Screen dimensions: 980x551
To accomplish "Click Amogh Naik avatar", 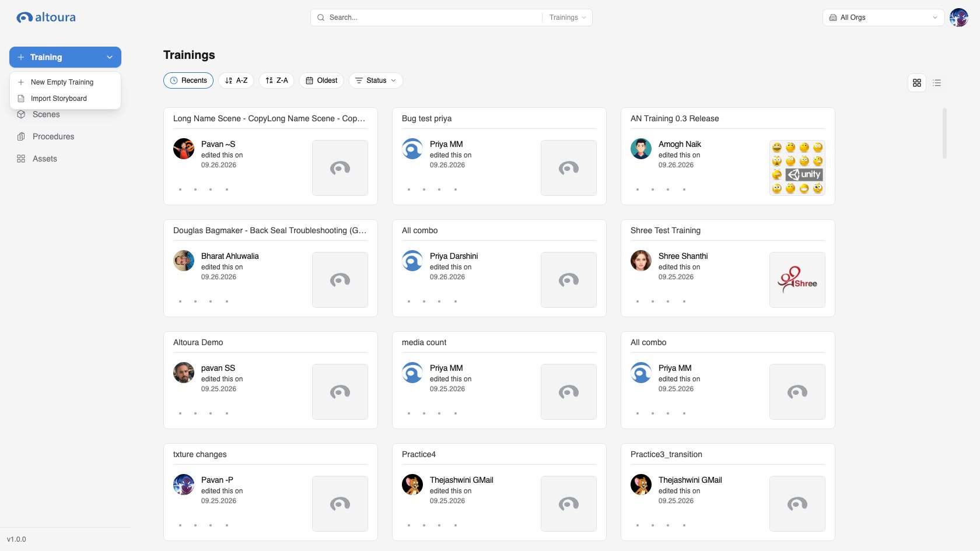I will click(641, 149).
